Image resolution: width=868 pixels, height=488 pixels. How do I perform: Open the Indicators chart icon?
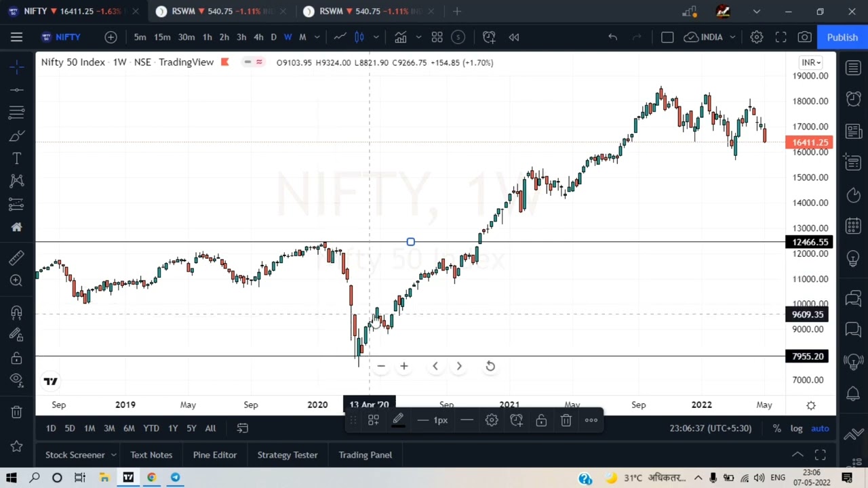click(401, 37)
